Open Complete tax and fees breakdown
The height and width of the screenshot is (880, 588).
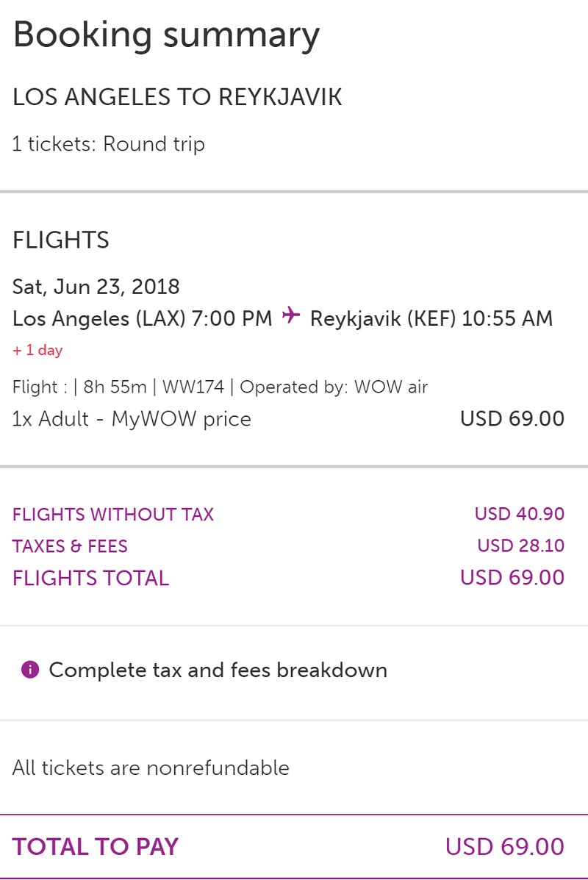[218, 670]
